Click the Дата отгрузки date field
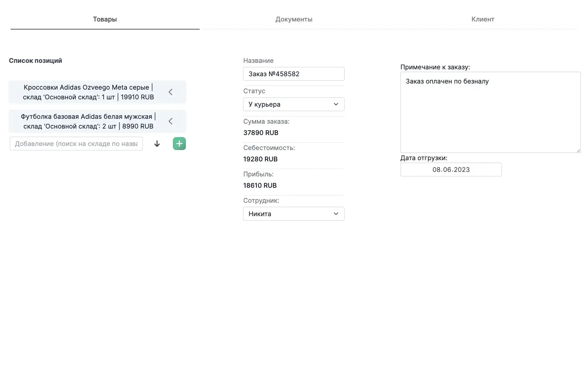Image resolution: width=588 pixels, height=367 pixels. [x=451, y=170]
